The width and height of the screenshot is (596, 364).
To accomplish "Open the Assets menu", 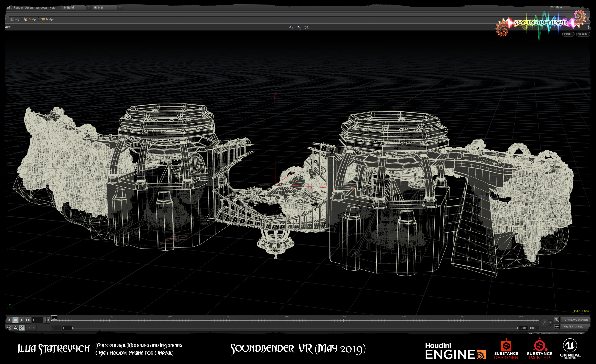I will coord(29,7).
